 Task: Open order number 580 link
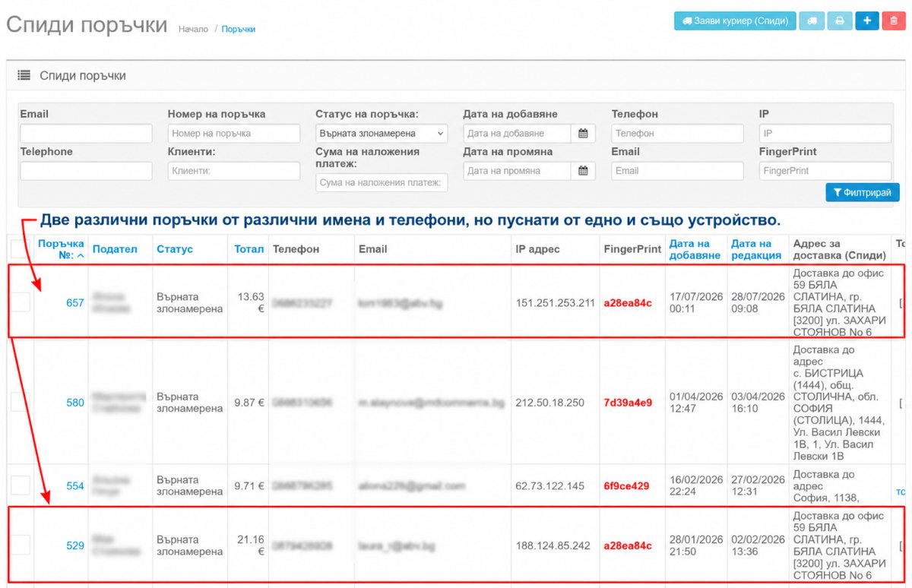tap(75, 403)
